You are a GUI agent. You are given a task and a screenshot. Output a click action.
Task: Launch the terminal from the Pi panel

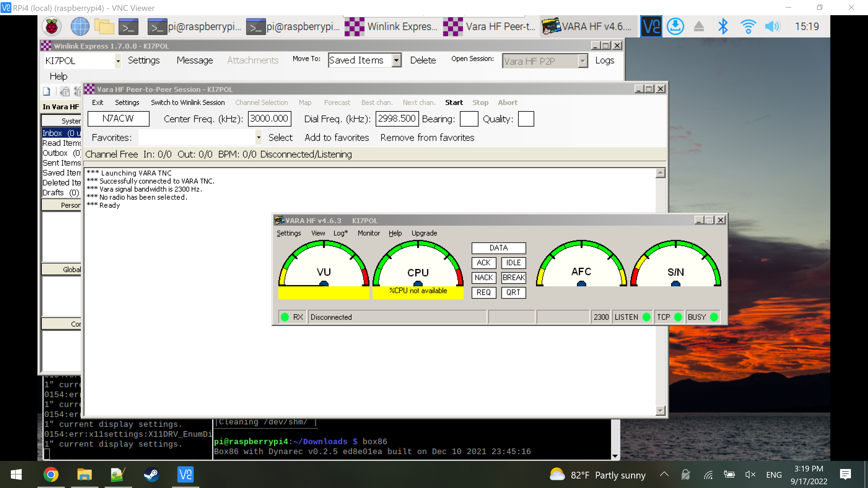click(128, 26)
